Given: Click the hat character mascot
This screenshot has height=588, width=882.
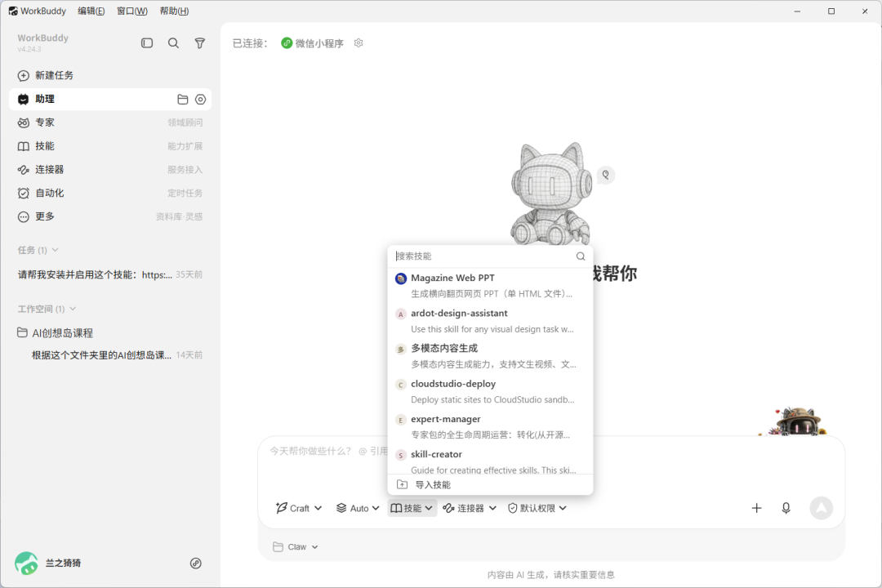Looking at the screenshot, I should (x=798, y=421).
